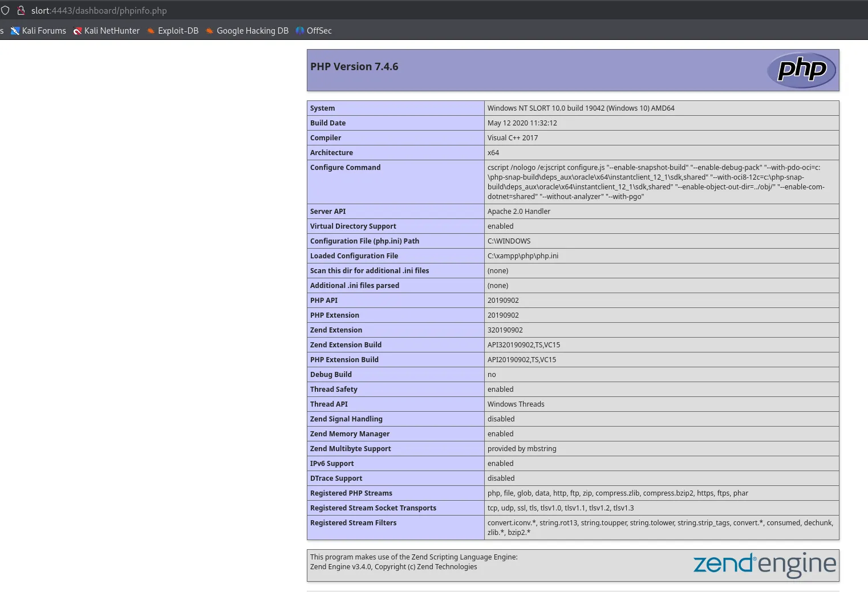Click Configuration File (php.ini) Path label
This screenshot has height=596, width=868.
(364, 241)
